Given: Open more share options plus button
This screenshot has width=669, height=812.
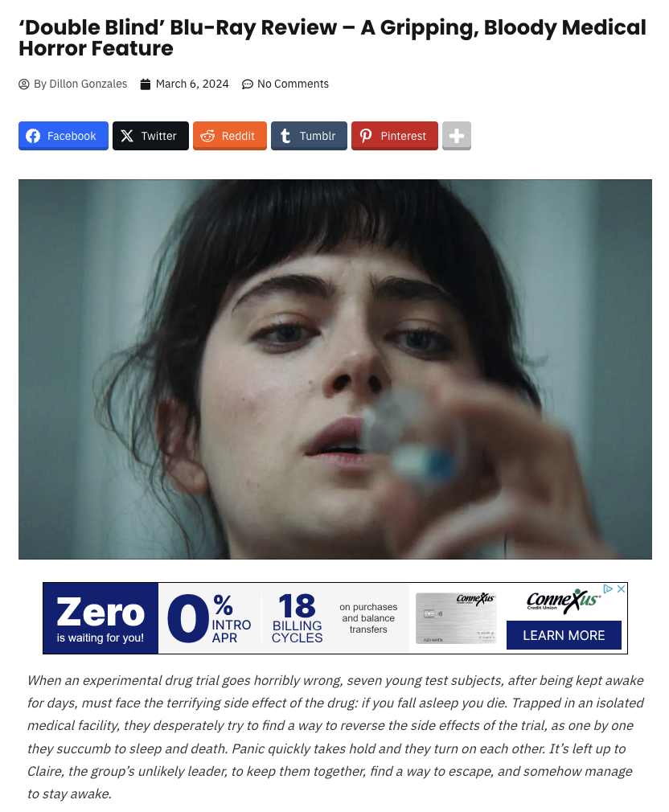Looking at the screenshot, I should pyautogui.click(x=456, y=136).
